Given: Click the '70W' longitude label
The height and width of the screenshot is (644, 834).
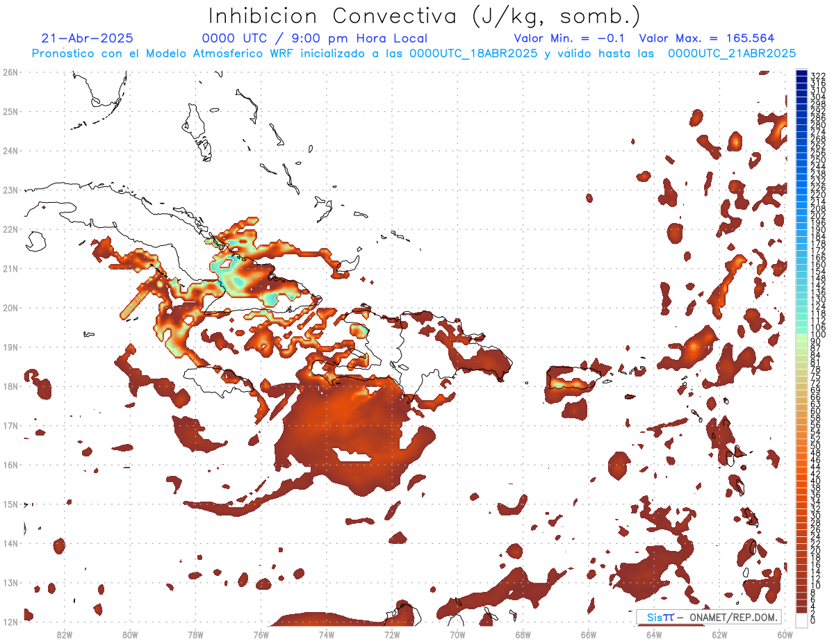Looking at the screenshot, I should pos(457,634).
